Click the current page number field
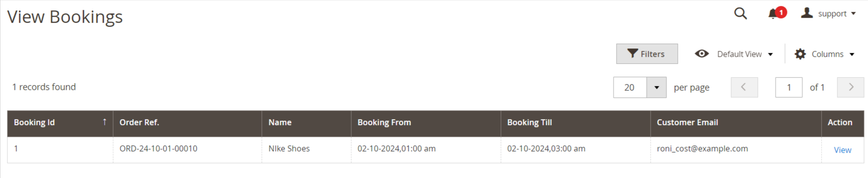 pos(788,87)
